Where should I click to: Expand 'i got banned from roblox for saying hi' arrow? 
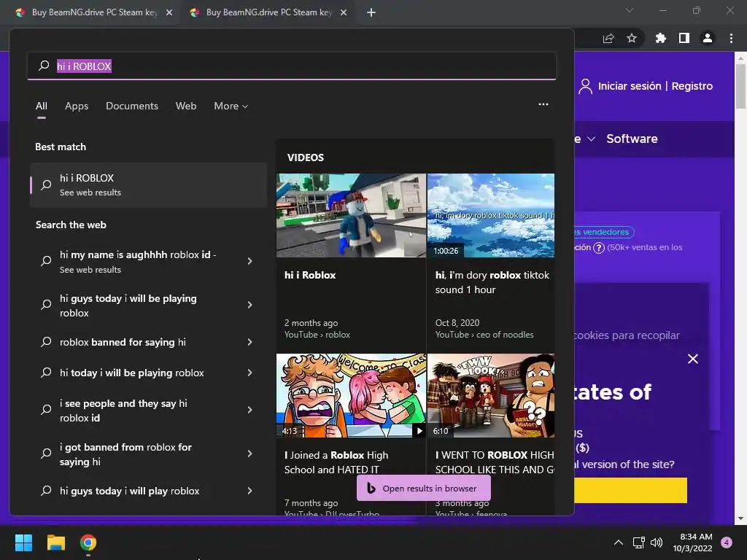point(249,454)
